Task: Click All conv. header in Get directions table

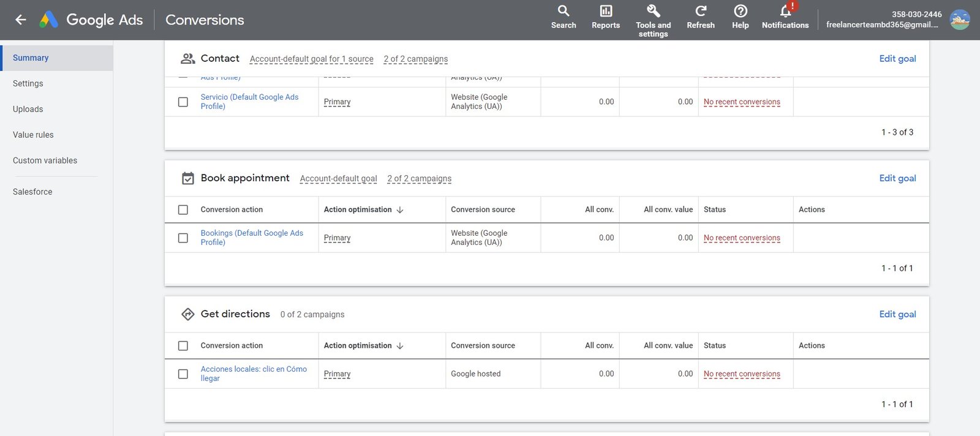Action: (599, 345)
